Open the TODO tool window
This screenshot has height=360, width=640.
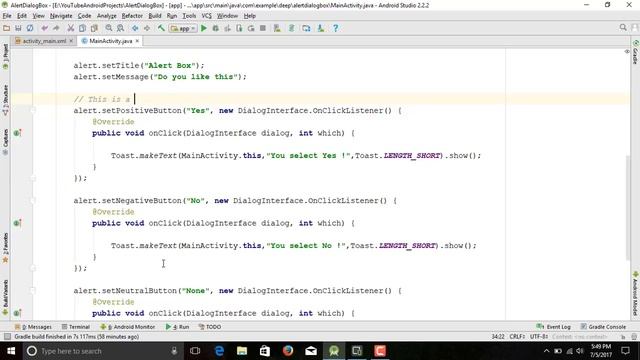coord(210,327)
